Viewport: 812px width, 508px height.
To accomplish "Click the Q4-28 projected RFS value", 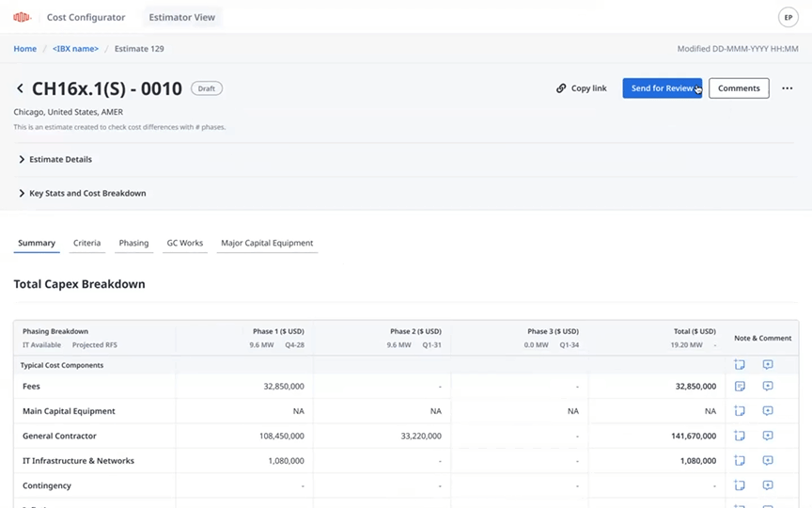I will pos(295,344).
